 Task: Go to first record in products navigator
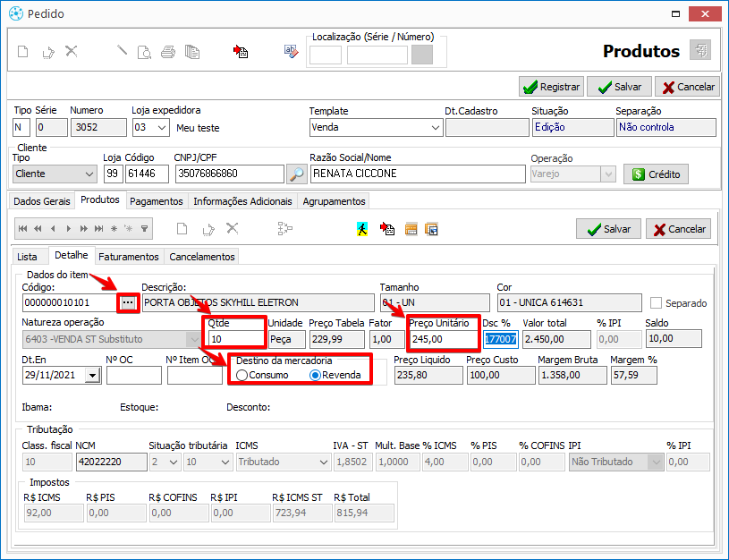point(22,228)
